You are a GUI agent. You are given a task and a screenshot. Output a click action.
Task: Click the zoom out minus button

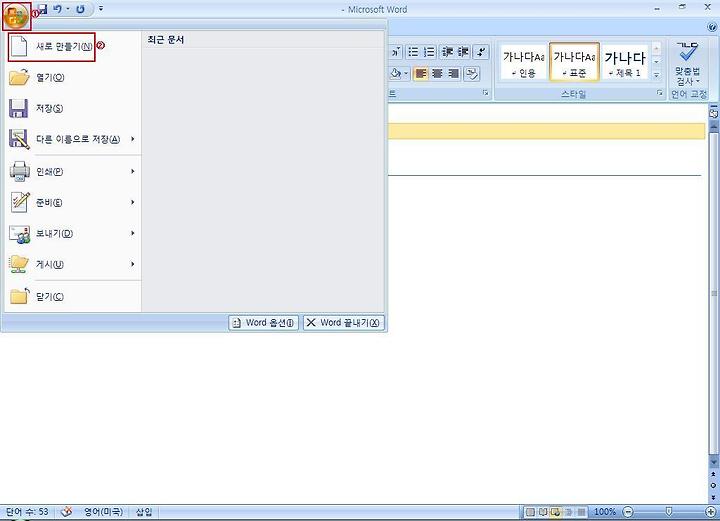coord(628,512)
